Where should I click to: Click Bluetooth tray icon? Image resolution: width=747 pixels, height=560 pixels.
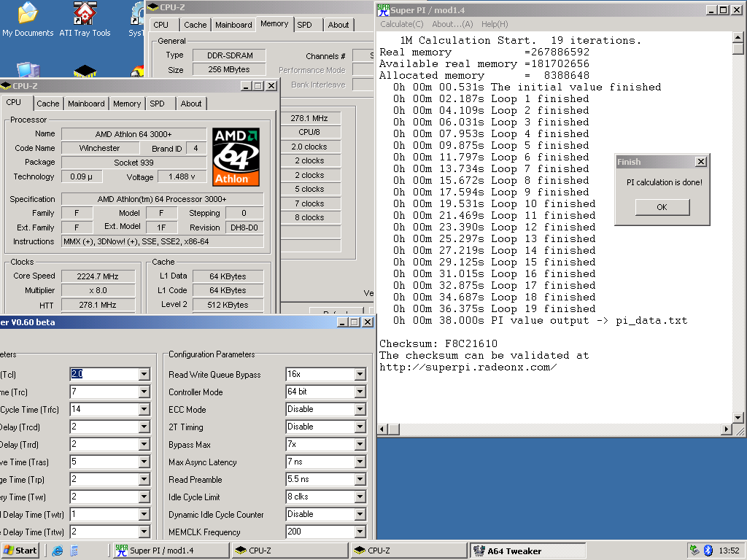click(708, 551)
